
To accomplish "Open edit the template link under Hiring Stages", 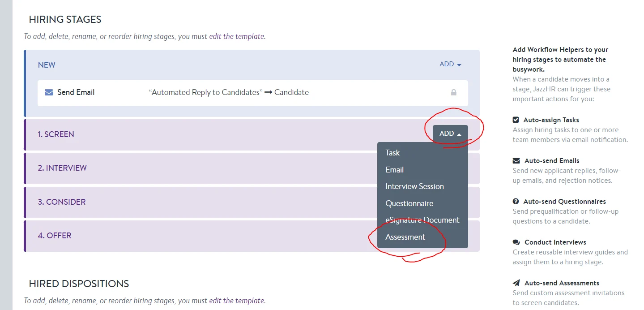I will [x=237, y=36].
